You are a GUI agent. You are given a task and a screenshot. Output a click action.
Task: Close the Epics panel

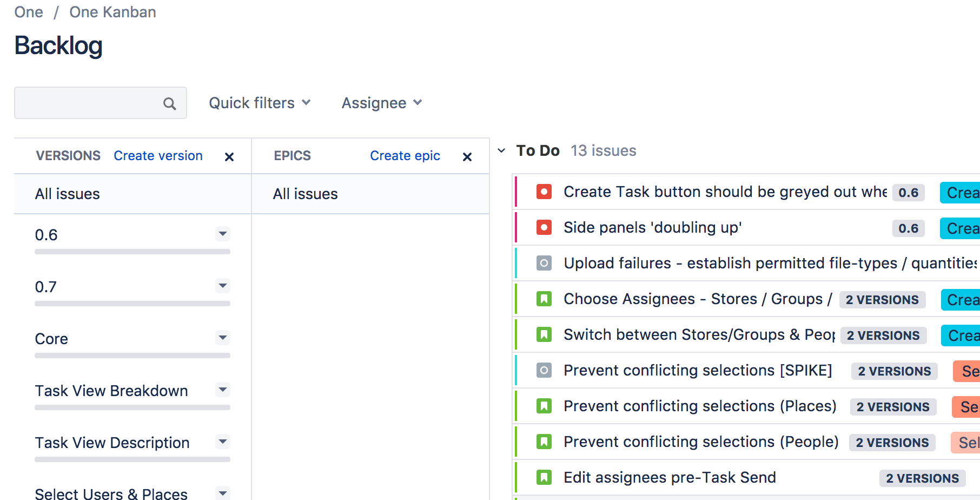(467, 157)
